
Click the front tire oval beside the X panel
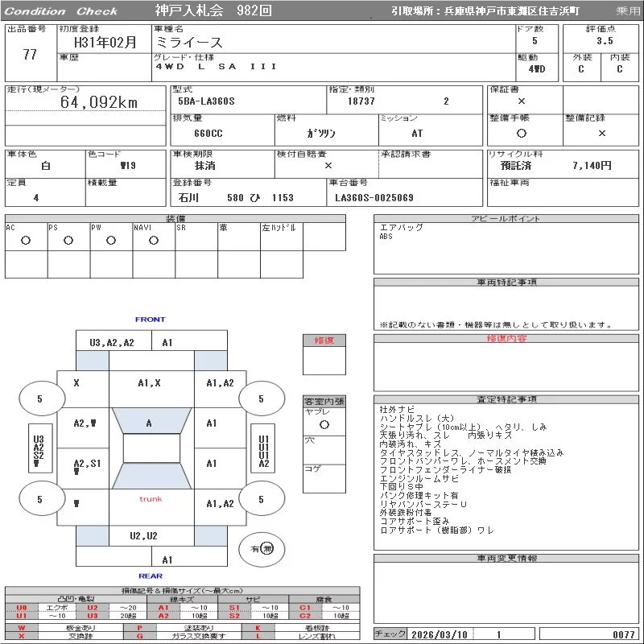(x=40, y=398)
